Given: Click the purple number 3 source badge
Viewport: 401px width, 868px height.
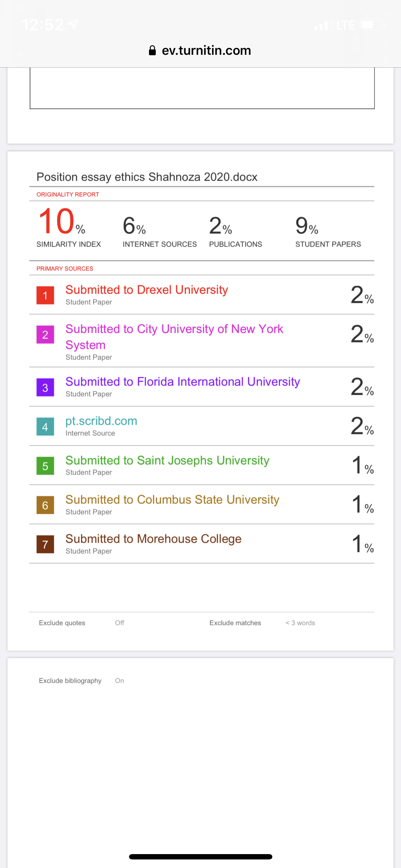Looking at the screenshot, I should [x=45, y=387].
